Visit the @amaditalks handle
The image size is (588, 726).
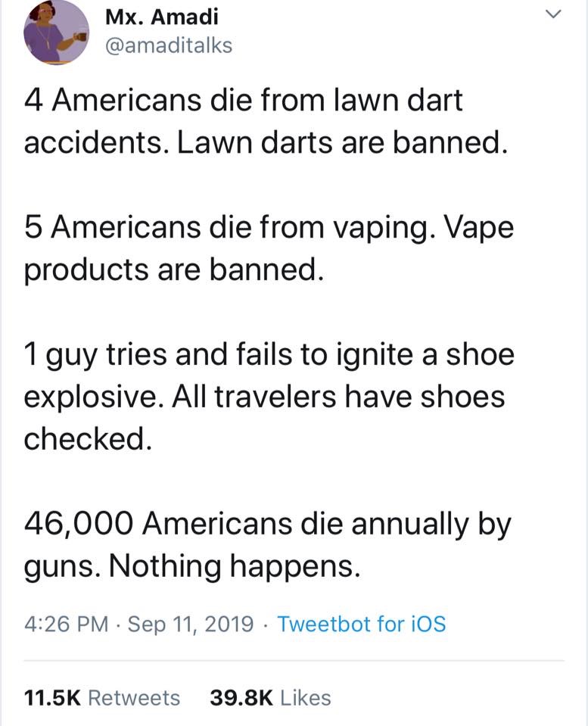click(x=166, y=45)
